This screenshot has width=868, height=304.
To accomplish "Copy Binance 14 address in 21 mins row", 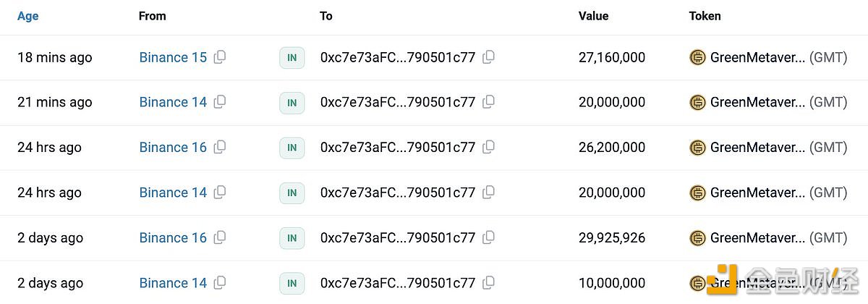I will coord(220,102).
